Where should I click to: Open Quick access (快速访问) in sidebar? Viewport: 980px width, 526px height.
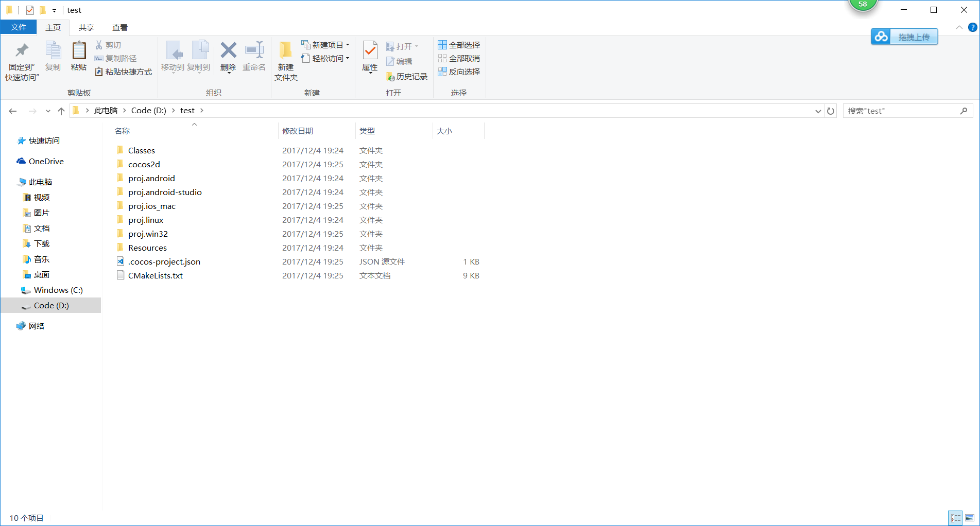(x=44, y=141)
